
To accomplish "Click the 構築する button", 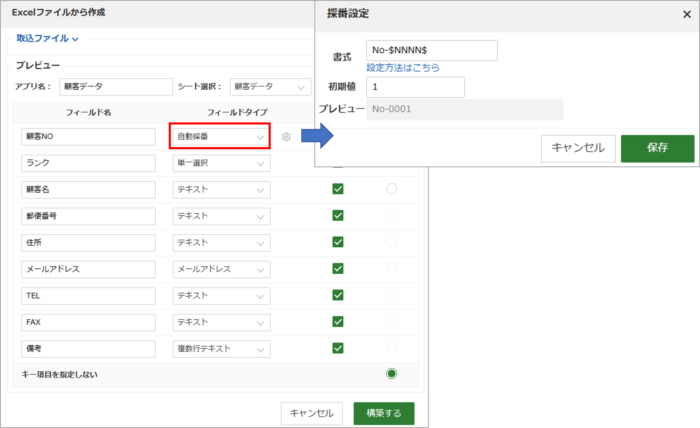I will (384, 413).
